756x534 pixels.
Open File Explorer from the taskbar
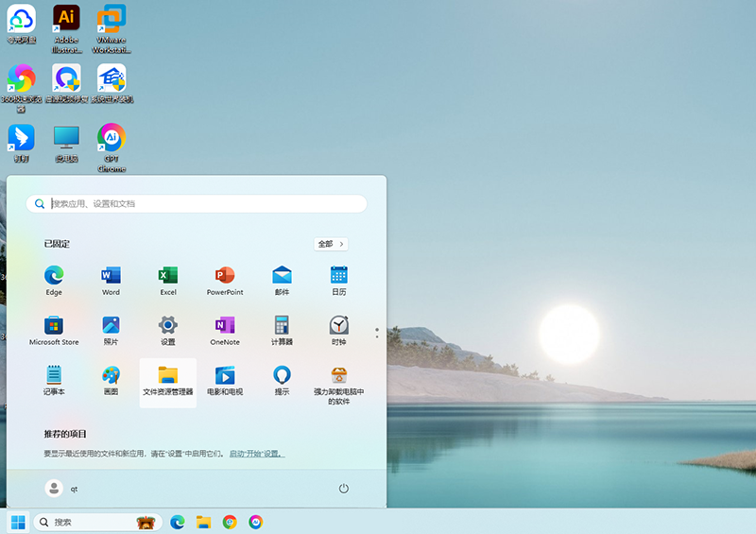click(x=203, y=522)
